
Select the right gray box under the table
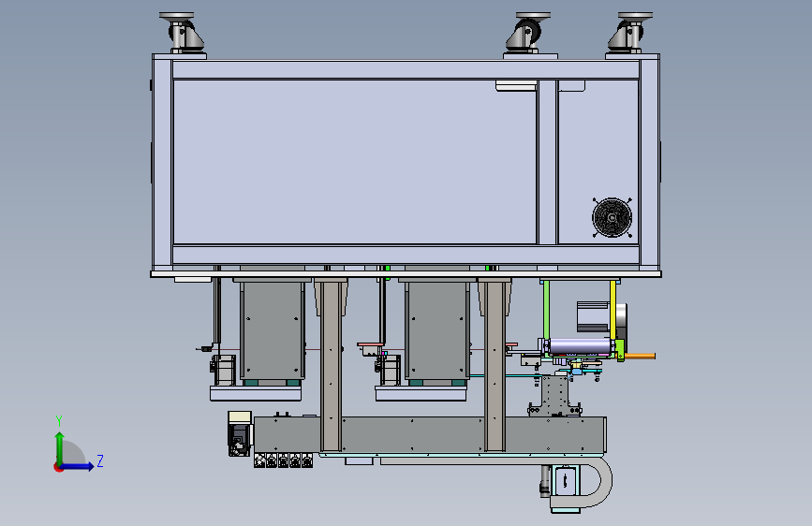[437, 333]
